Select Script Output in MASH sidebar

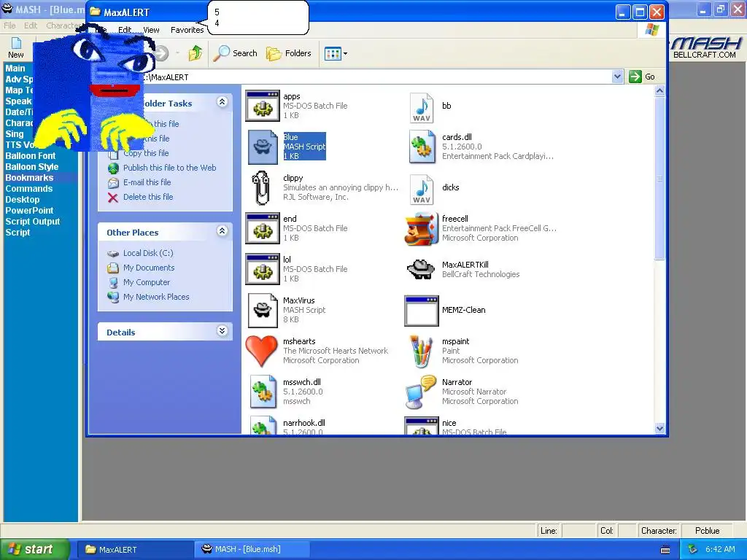(33, 222)
